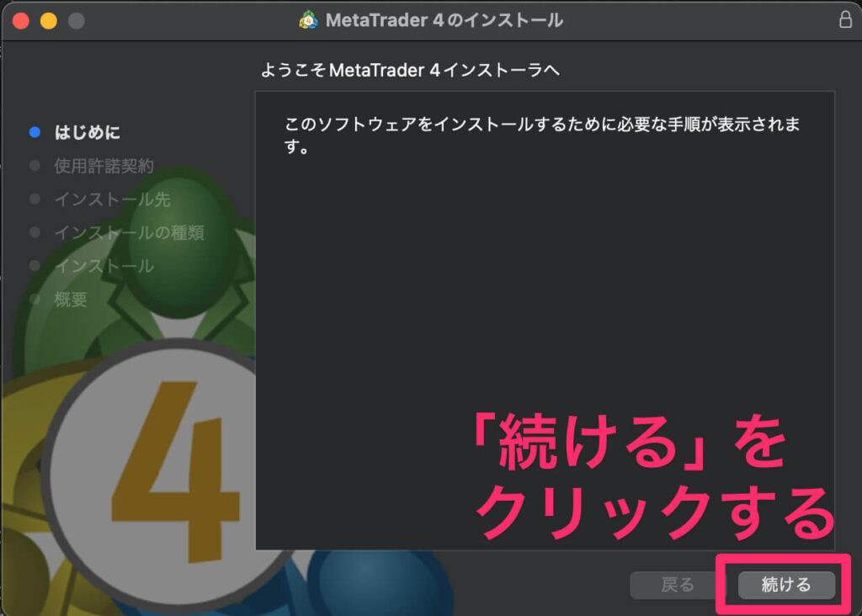This screenshot has height=616, width=862.
Task: Click the gray dot beside 概要
Action: point(34,300)
